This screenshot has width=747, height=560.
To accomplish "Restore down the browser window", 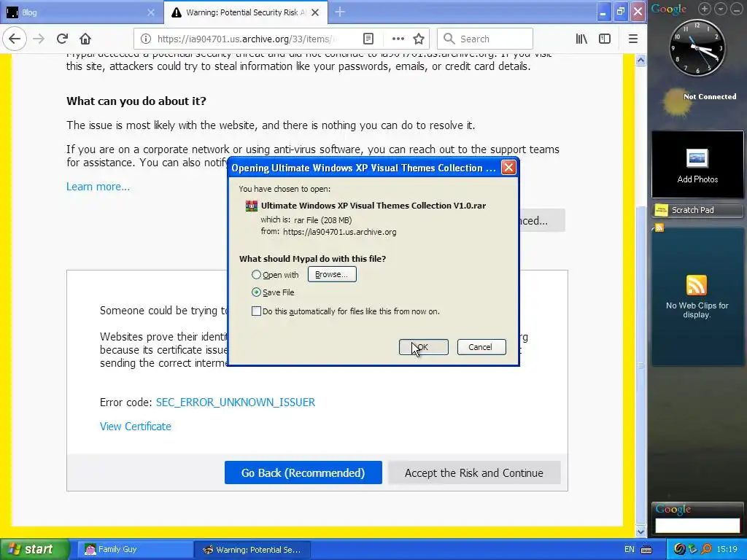I will 620,12.
